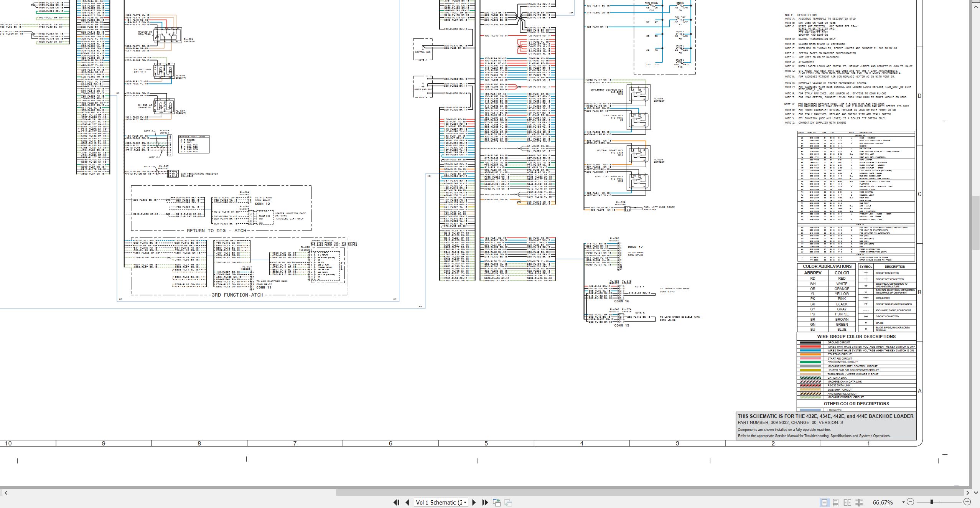Enable two-page side-by-side layout
980x508 pixels.
[848, 502]
